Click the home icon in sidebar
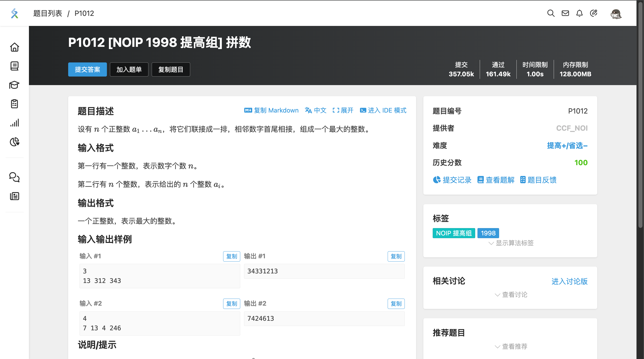Viewport: 644px width, 359px height. pos(14,47)
